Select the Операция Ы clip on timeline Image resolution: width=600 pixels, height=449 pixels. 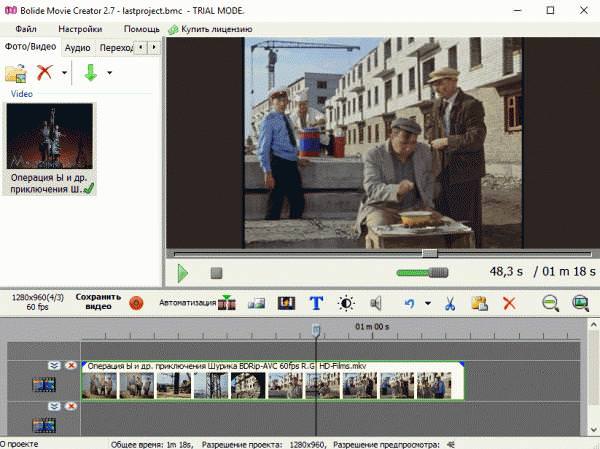point(272,381)
